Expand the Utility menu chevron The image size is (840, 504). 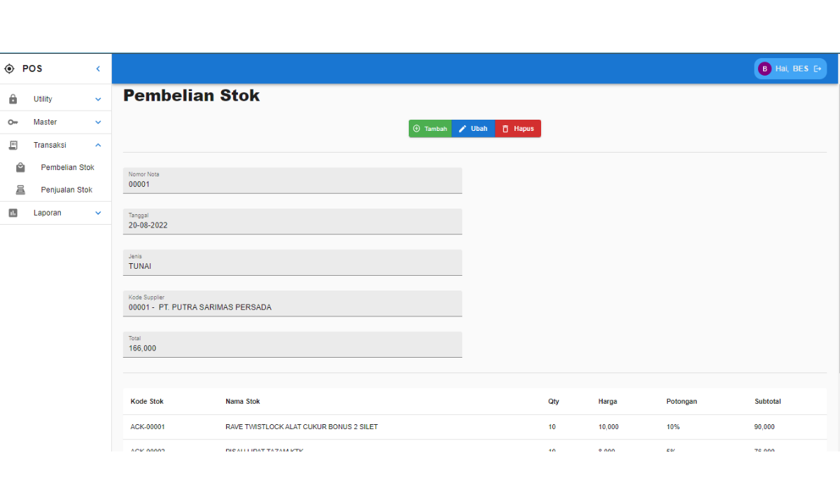point(98,99)
